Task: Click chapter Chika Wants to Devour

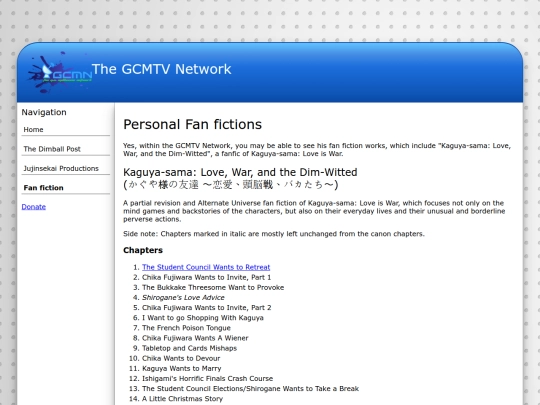Action: 181,358
